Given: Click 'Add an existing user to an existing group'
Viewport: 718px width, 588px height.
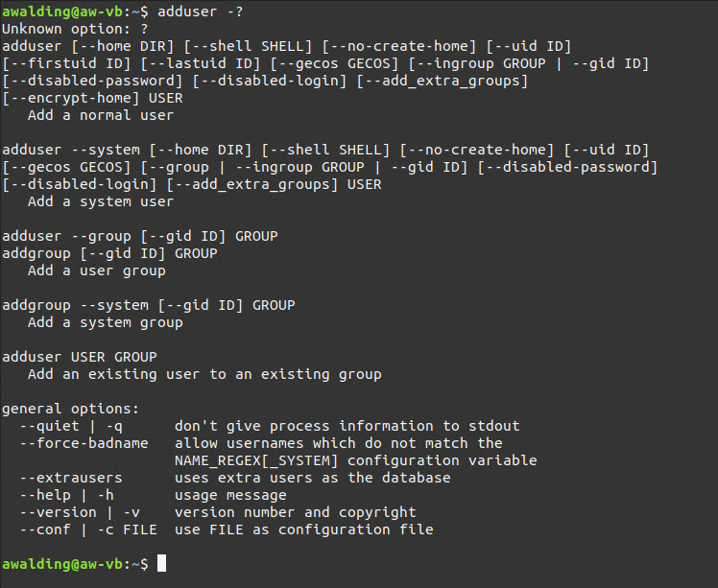Looking at the screenshot, I should pyautogui.click(x=204, y=374).
